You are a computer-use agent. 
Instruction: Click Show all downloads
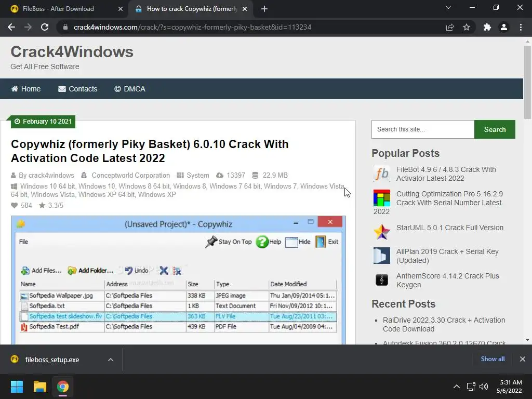pyautogui.click(x=493, y=359)
